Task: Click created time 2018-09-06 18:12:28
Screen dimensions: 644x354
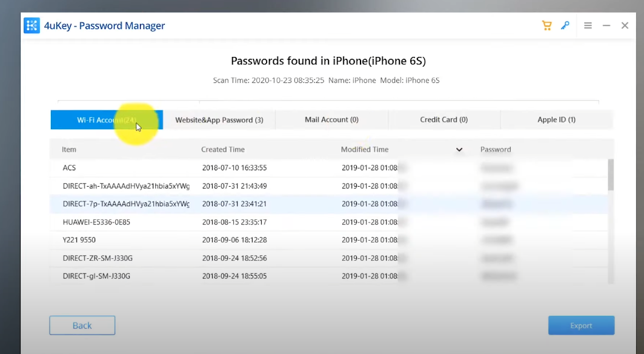Action: 234,239
